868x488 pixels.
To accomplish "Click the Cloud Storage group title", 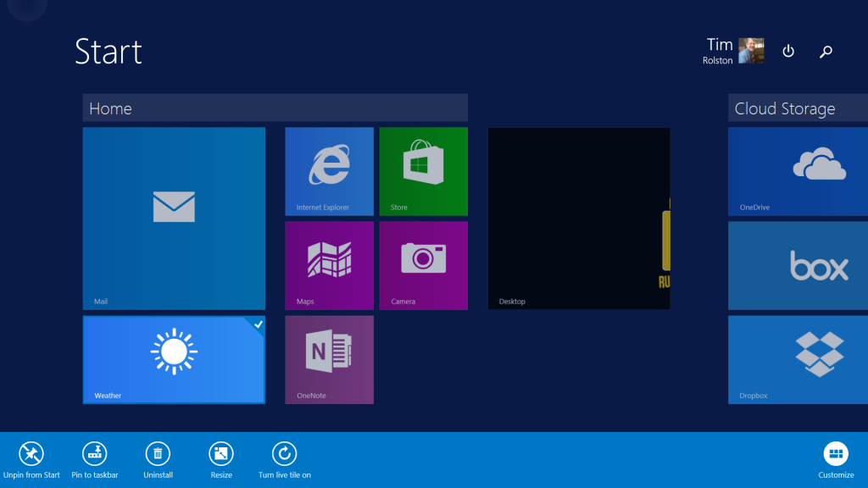I will pyautogui.click(x=784, y=108).
